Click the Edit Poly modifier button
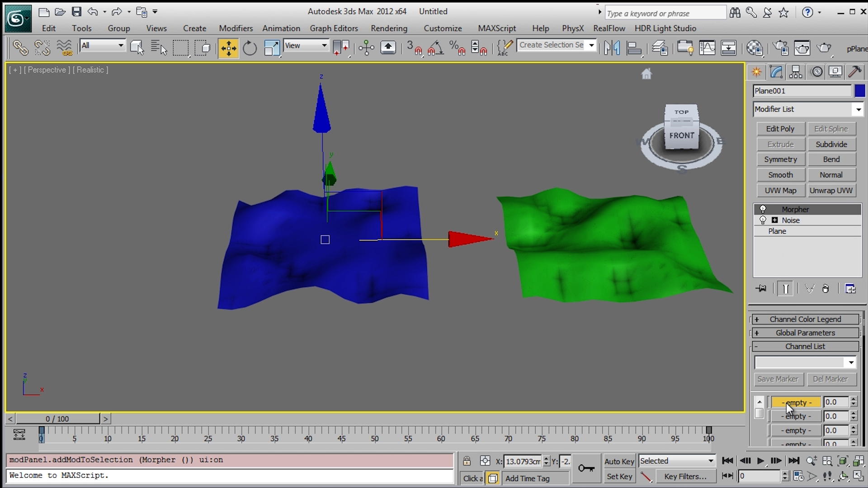The image size is (868, 488). click(780, 129)
